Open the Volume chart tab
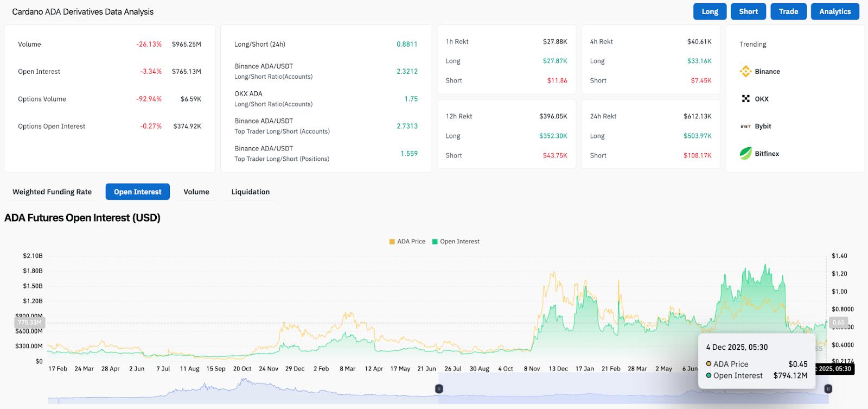This screenshot has width=868, height=409. click(x=196, y=192)
